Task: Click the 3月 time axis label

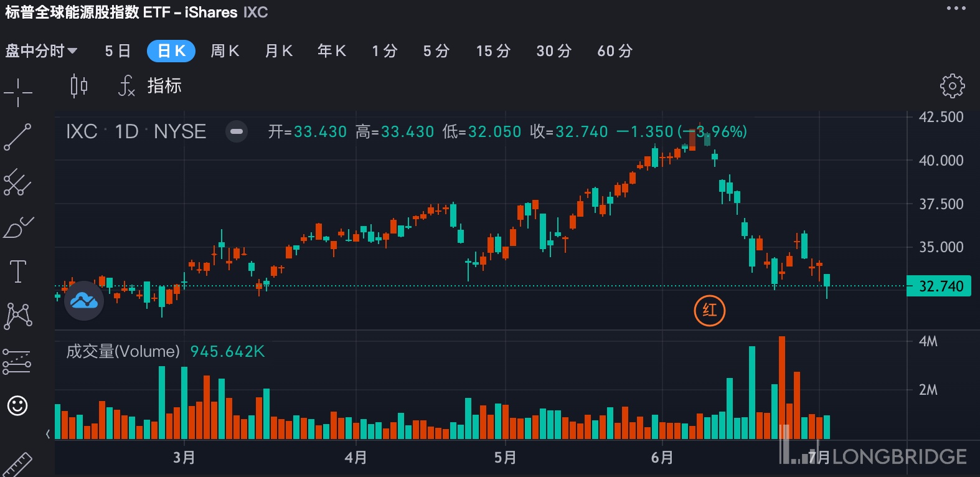Action: pyautogui.click(x=184, y=458)
